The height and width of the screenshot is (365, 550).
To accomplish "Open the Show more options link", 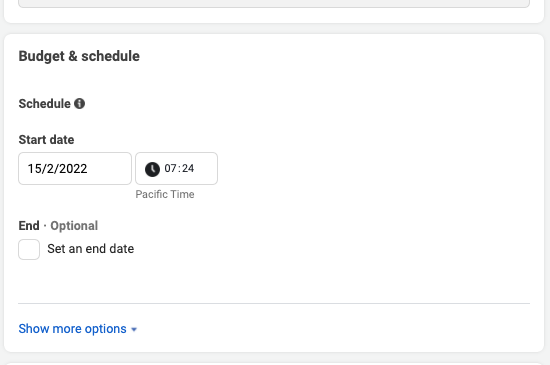I will point(72,329).
